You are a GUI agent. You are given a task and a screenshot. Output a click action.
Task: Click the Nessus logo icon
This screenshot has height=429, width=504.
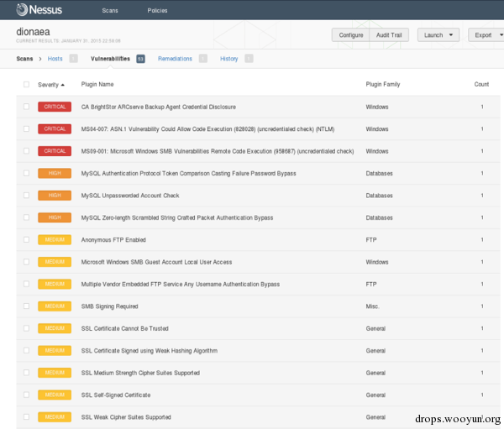tap(23, 10)
